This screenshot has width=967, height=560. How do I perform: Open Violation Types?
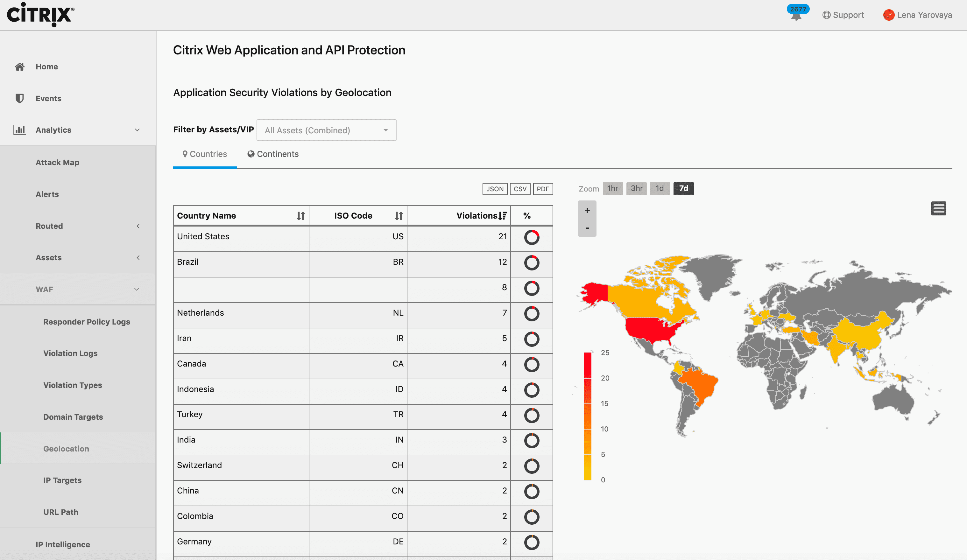click(x=73, y=385)
